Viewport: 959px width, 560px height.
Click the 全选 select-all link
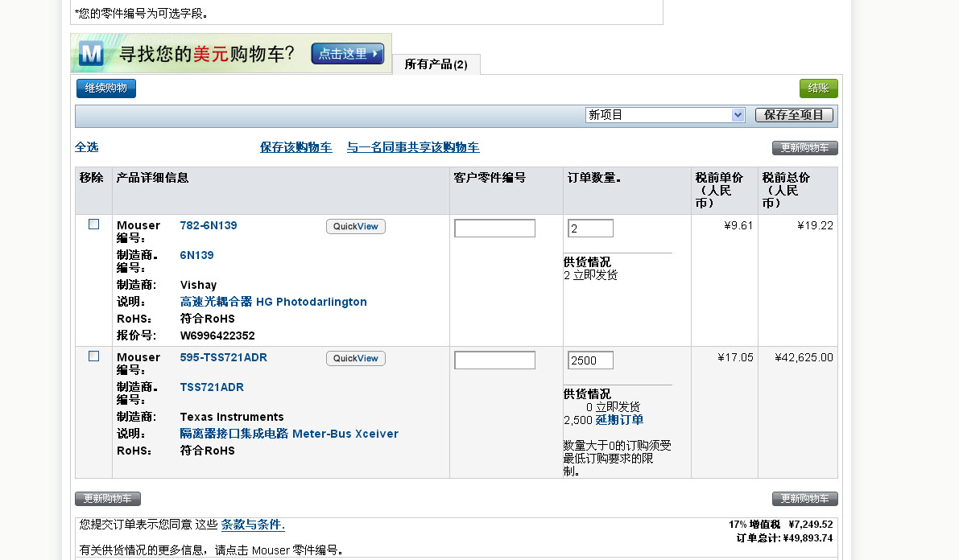87,146
